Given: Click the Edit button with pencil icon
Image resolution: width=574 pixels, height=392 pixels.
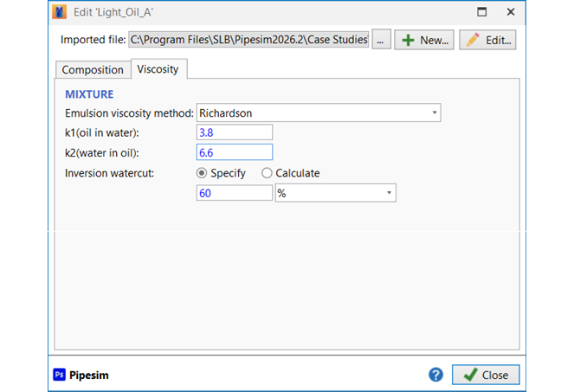Looking at the screenshot, I should point(487,40).
